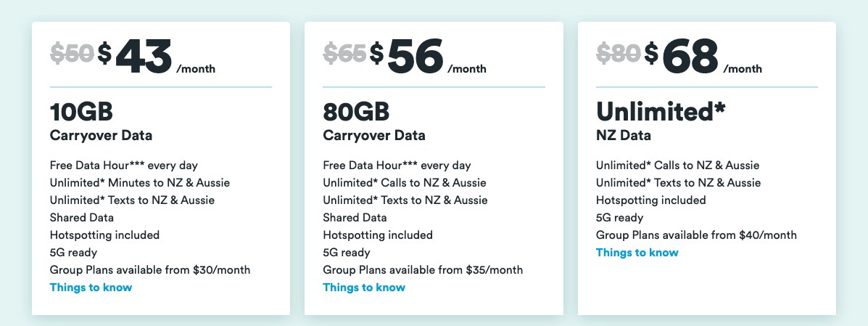The image size is (868, 326).
Task: Click Hotspotting included in the Unlimited plan
Action: pyautogui.click(x=650, y=200)
